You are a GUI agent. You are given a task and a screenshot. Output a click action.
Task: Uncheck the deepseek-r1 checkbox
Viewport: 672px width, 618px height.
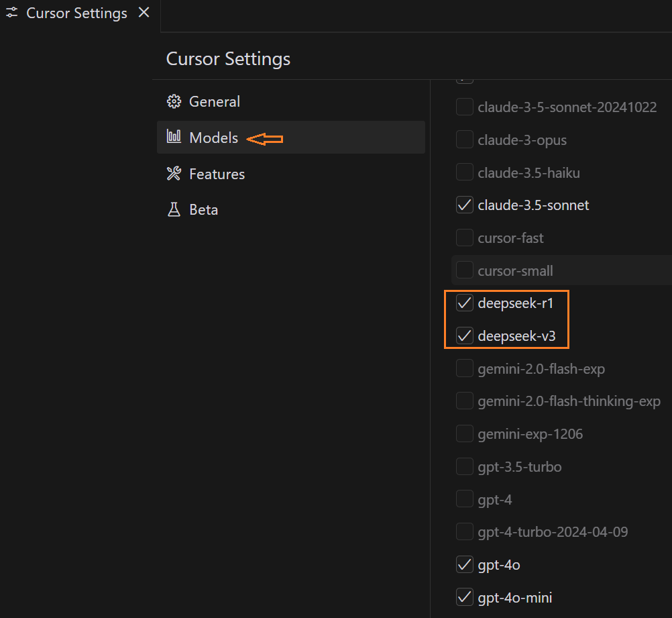point(465,303)
